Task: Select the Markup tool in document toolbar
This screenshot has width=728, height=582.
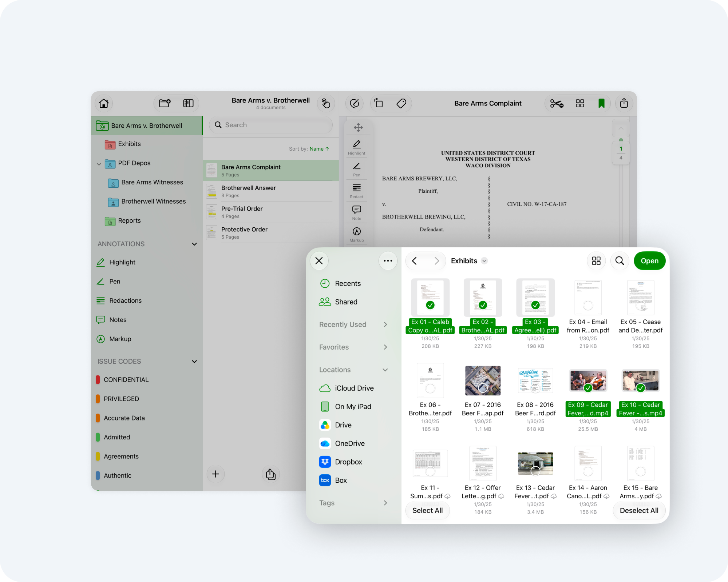Action: pyautogui.click(x=357, y=235)
